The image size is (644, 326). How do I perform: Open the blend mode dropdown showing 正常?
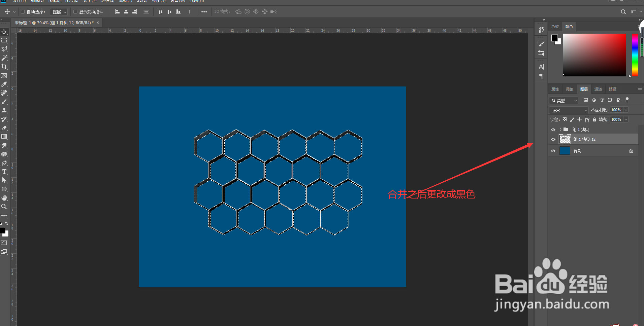[x=568, y=110]
